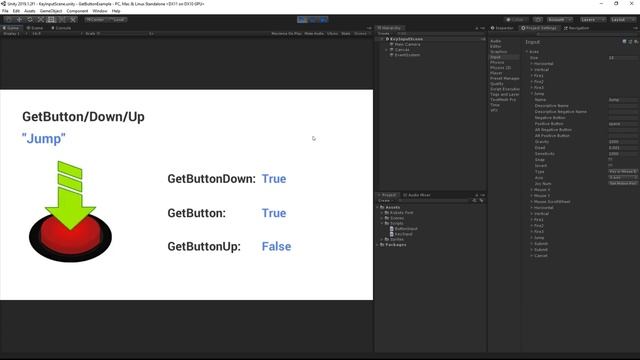
Task: Expand the Mouse X axis
Action: [x=532, y=190]
